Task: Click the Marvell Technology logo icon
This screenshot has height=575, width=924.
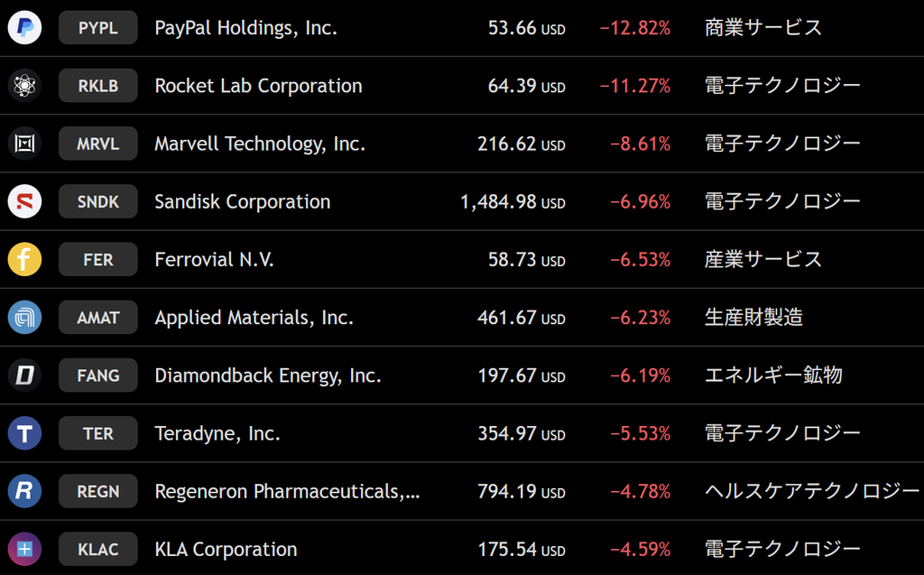Action: [24, 144]
